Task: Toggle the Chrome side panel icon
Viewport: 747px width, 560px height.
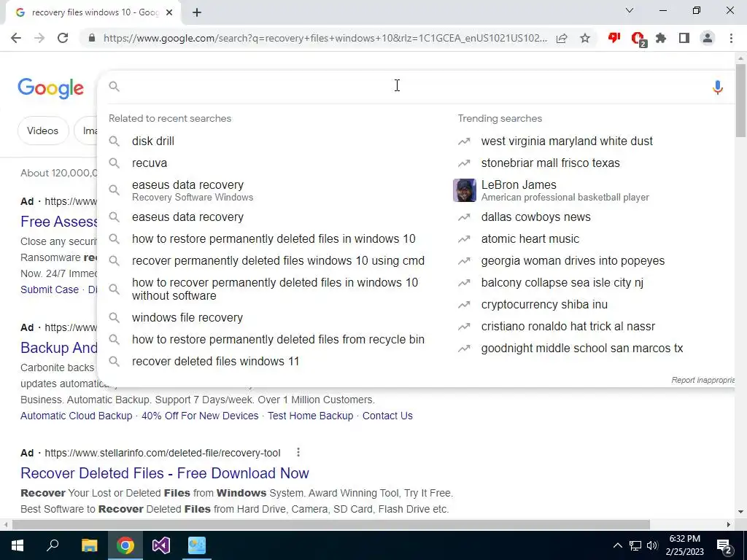Action: click(x=684, y=38)
